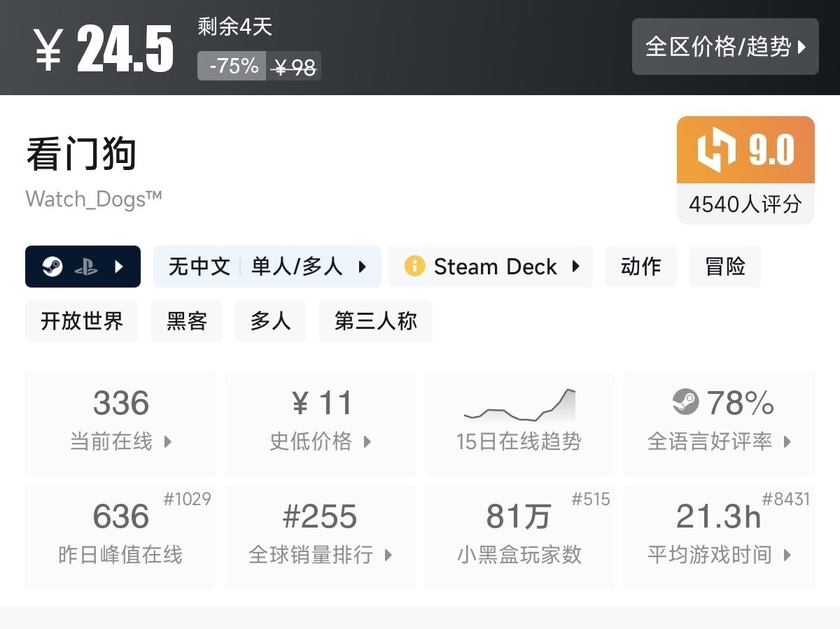Select the 黑客 tag

click(x=186, y=321)
